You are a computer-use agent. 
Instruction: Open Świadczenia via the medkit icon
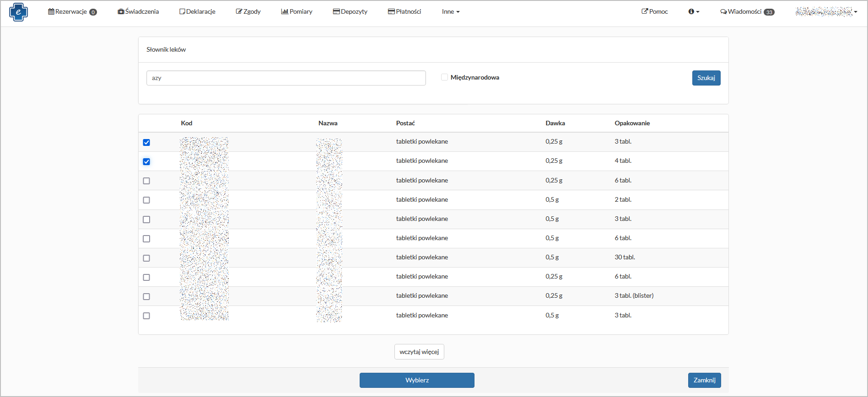pyautogui.click(x=121, y=11)
